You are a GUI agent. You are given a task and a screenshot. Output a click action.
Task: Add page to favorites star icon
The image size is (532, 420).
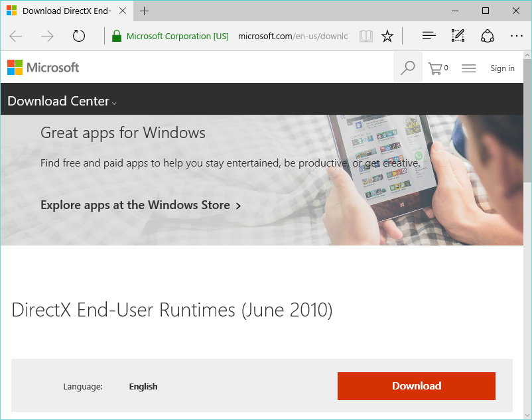387,36
